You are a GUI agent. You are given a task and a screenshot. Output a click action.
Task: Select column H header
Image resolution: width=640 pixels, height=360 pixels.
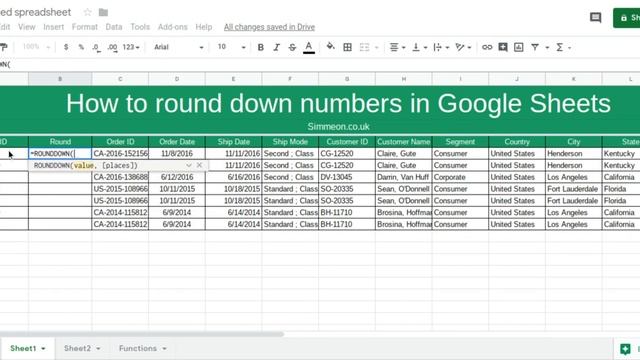point(404,79)
